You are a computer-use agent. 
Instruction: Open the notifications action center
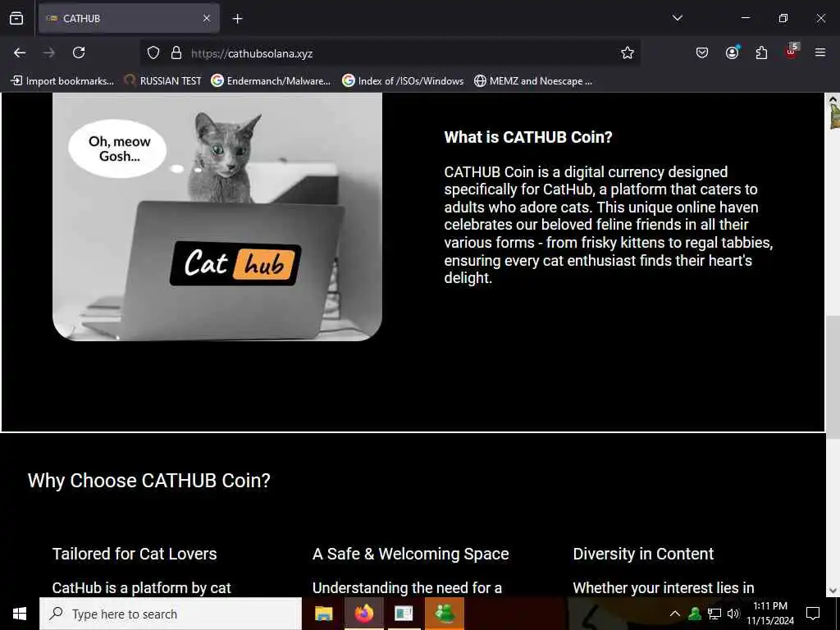tap(813, 614)
